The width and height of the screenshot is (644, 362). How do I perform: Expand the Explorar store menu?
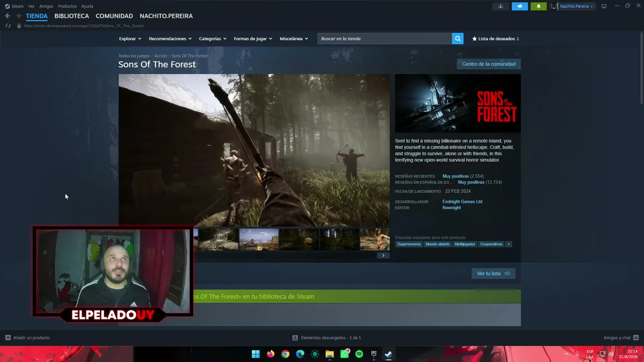130,39
